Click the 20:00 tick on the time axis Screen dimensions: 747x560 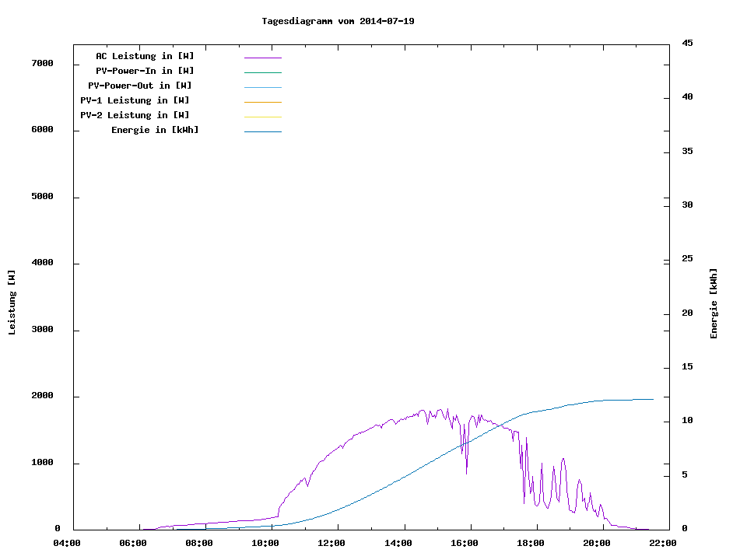click(x=597, y=543)
